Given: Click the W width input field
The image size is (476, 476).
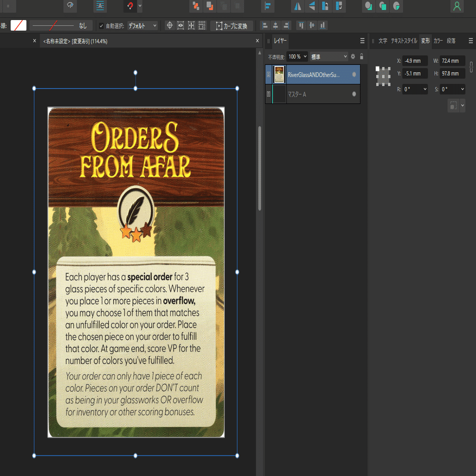Looking at the screenshot, I should [x=453, y=61].
